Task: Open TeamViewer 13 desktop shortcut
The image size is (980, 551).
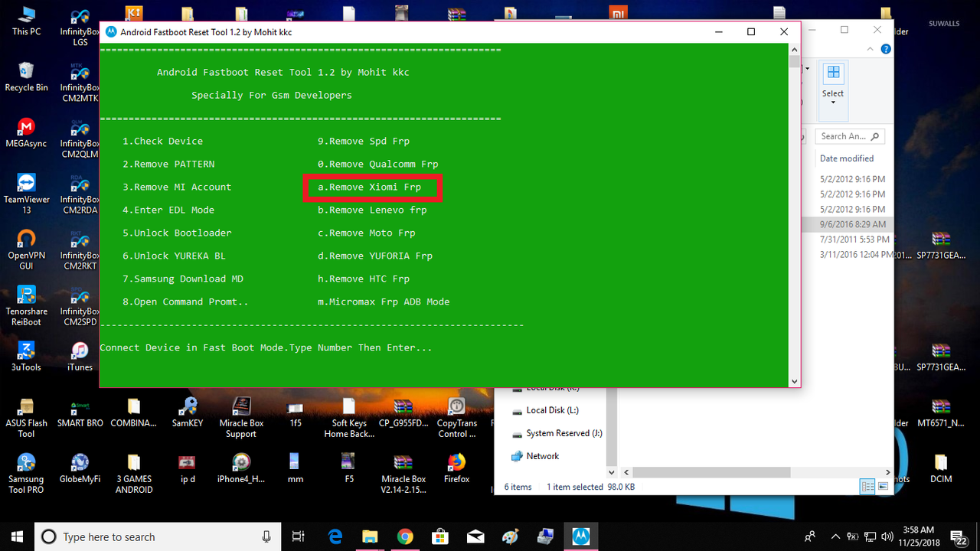Action: [x=26, y=193]
